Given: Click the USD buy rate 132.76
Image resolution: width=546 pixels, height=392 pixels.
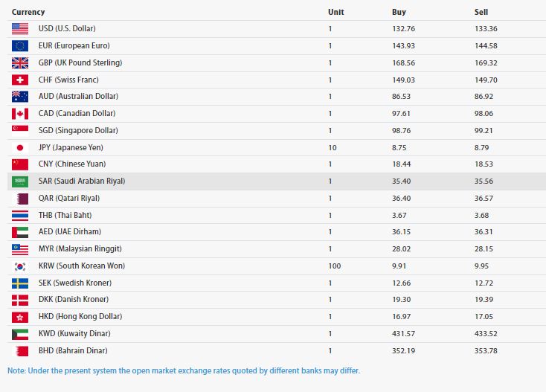Looking at the screenshot, I should point(403,28).
